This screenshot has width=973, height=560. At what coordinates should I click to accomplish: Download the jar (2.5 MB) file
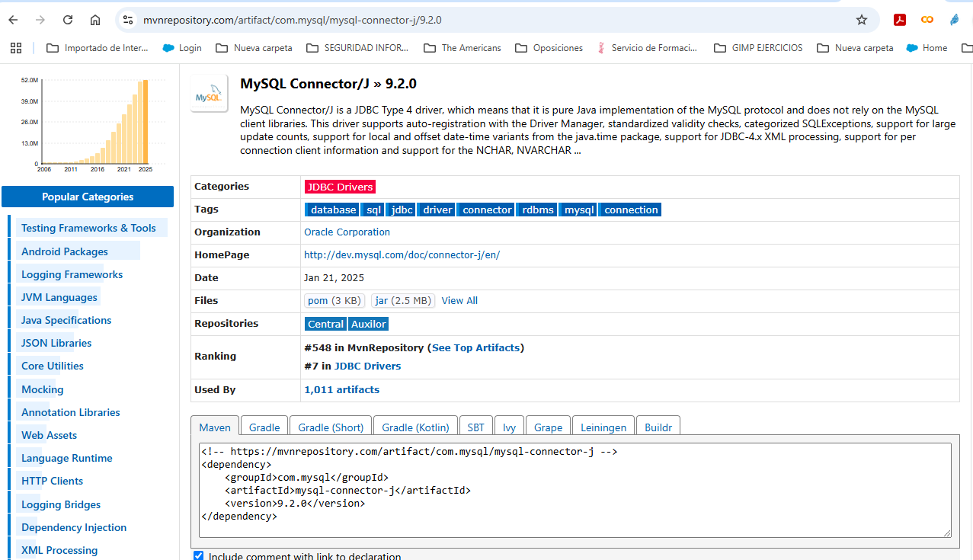403,301
